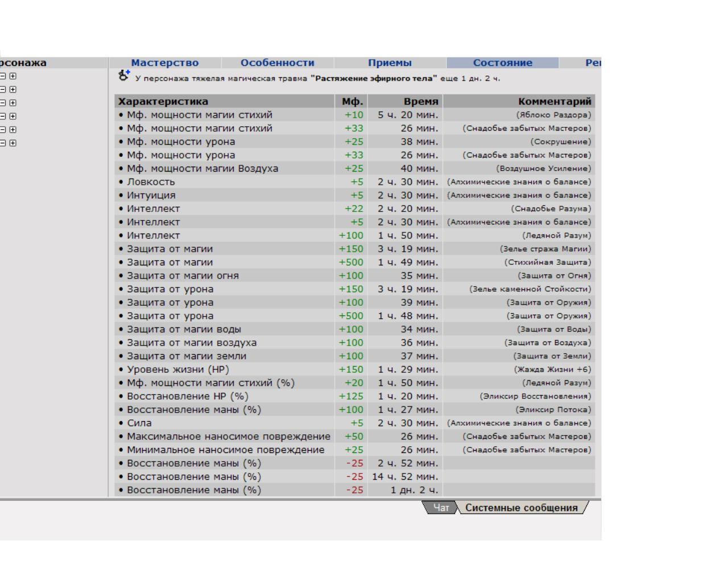Click the (Воздушное Усиление) comment

coord(544,168)
